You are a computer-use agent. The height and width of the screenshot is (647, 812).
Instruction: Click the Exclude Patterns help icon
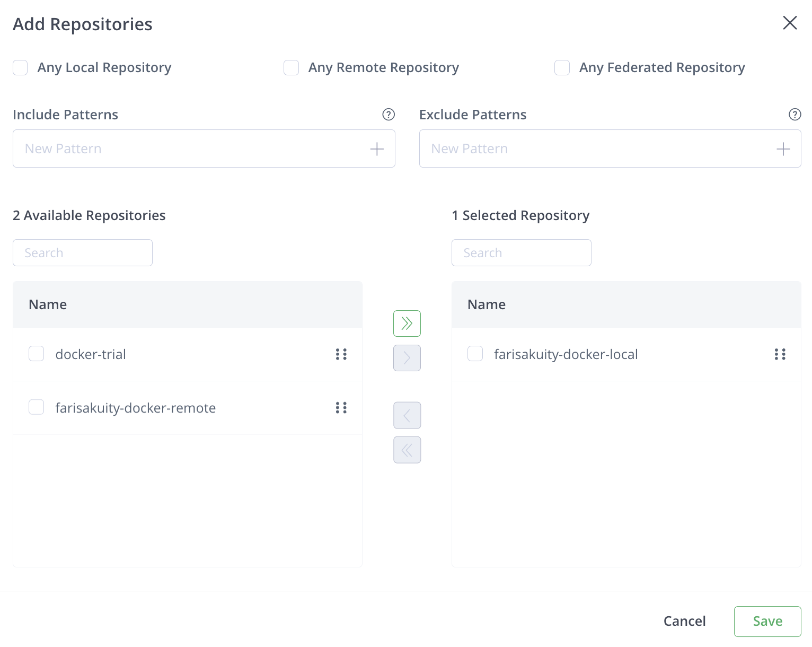795,115
